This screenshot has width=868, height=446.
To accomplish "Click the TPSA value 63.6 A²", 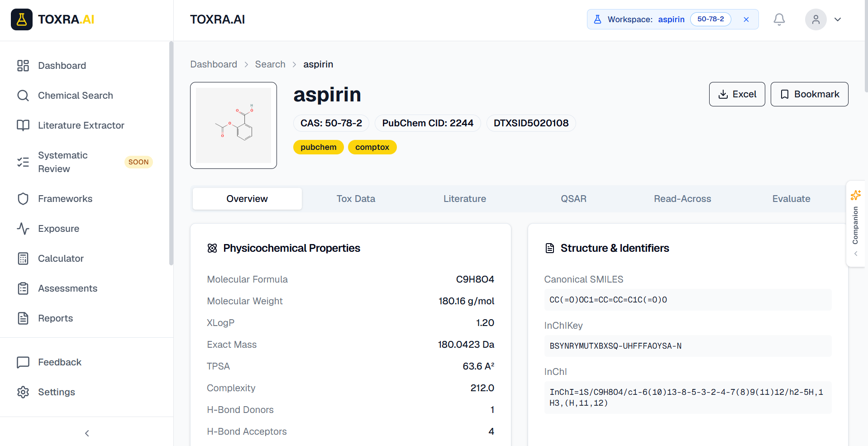I will (x=478, y=366).
